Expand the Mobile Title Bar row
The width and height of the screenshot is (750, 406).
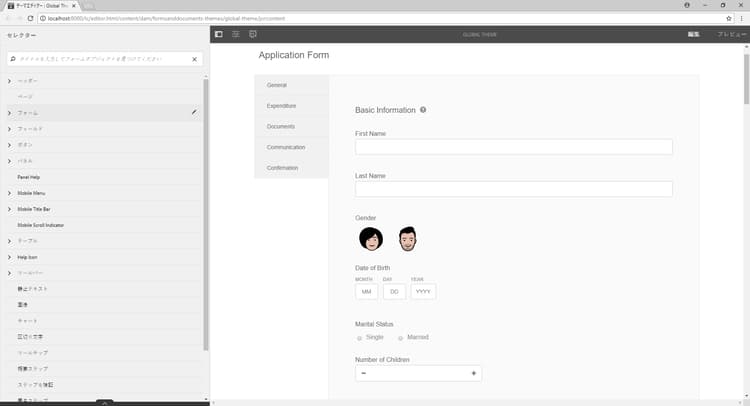click(9, 209)
